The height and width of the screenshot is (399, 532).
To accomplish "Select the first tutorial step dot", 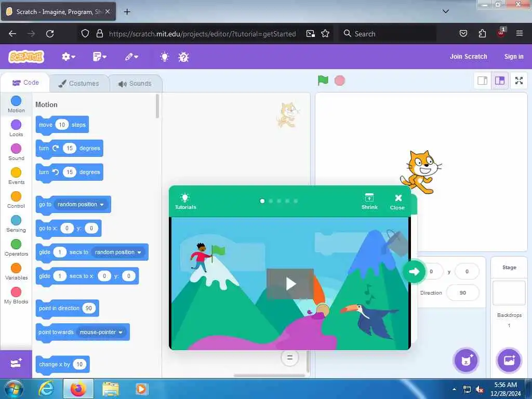I will pos(262,201).
